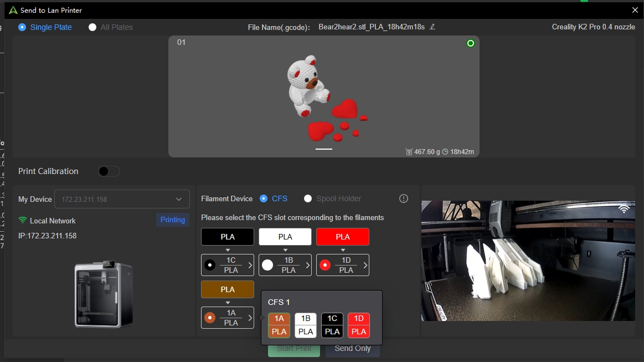This screenshot has height=362, width=644.
Task: Click the green status circle on plate 01
Action: click(471, 43)
